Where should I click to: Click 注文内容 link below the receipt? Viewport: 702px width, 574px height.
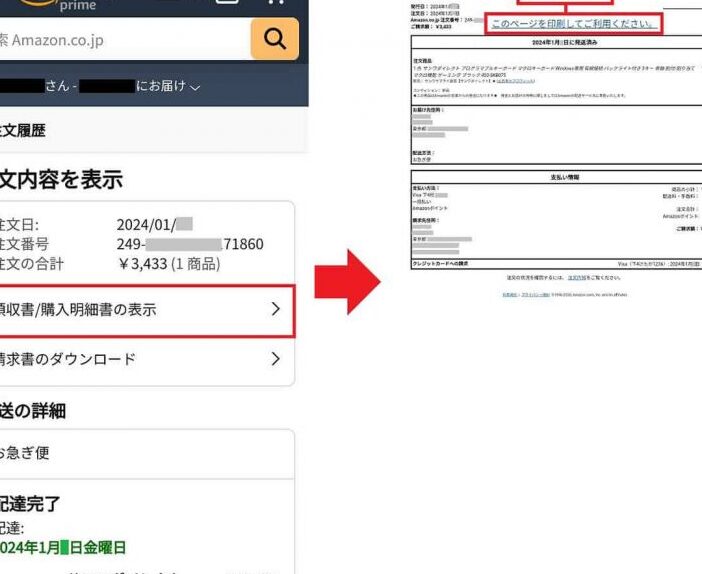click(574, 278)
